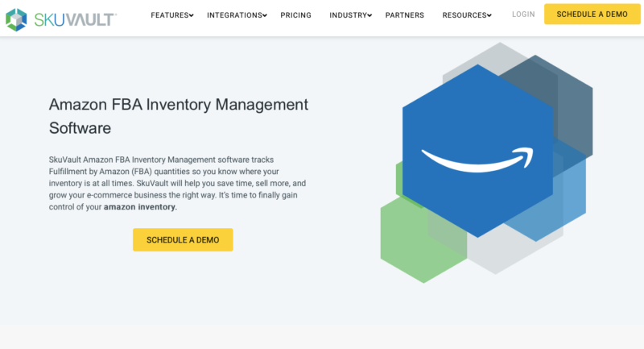Click Schedule a Demo below the paragraph
The image size is (644, 349).
point(183,239)
